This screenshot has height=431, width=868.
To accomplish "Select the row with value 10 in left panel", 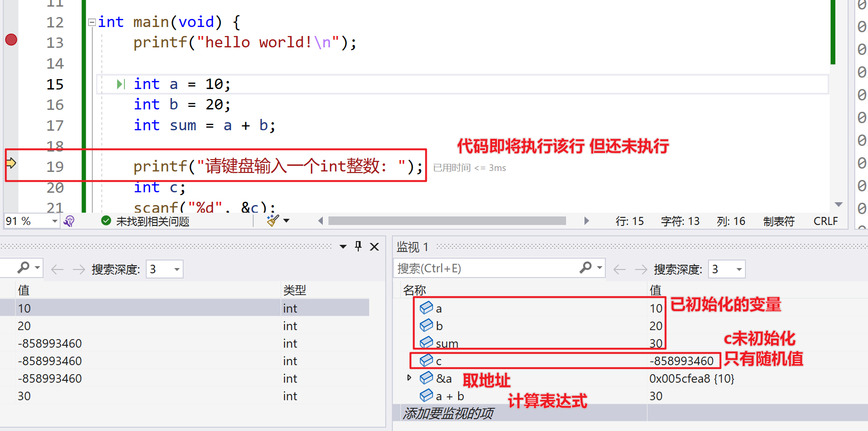I will pos(185,308).
